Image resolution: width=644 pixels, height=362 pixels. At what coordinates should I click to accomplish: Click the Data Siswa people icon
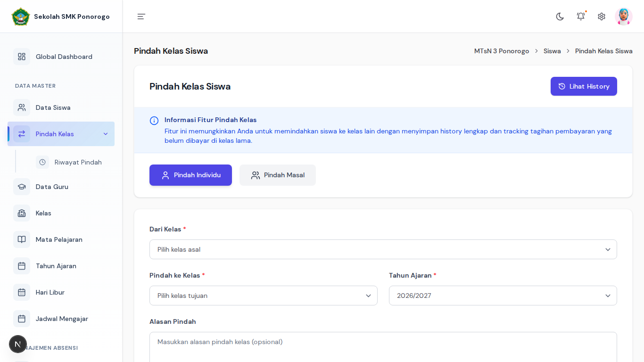pyautogui.click(x=22, y=107)
